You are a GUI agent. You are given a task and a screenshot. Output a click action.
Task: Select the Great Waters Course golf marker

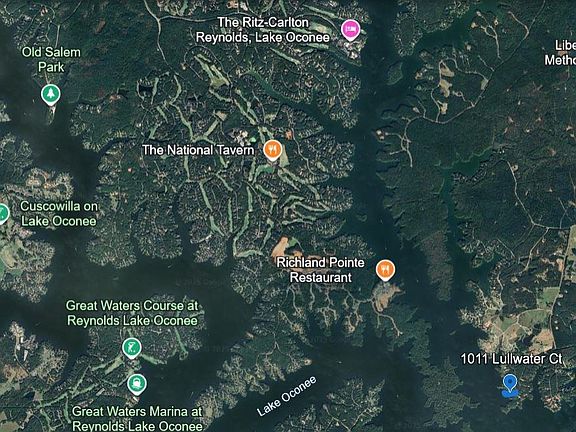coord(132,348)
